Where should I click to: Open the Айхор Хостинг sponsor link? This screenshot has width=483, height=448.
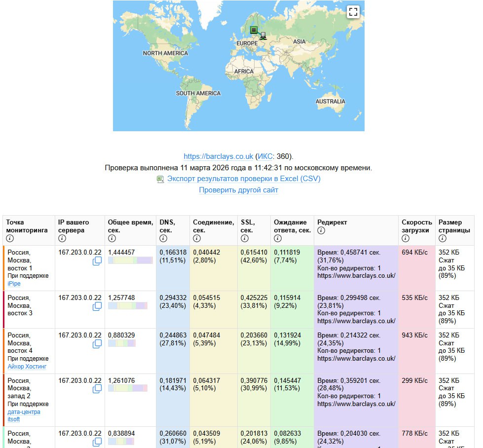click(x=28, y=367)
